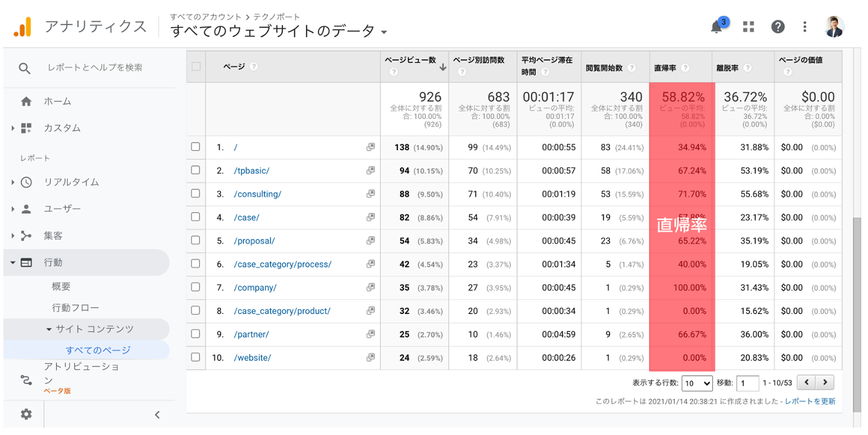Check the /partner/ row checkbox
Screen dimensions: 868x435
click(196, 334)
